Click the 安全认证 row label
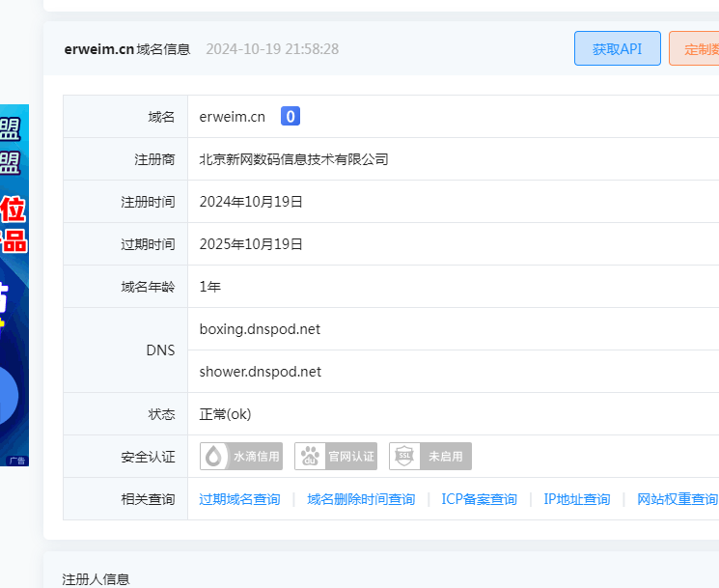 coord(148,457)
